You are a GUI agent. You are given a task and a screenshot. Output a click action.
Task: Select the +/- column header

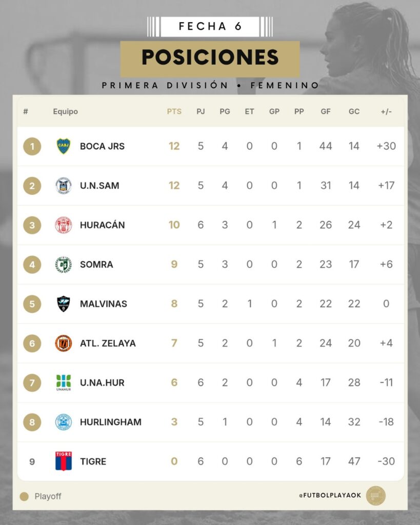[386, 111]
